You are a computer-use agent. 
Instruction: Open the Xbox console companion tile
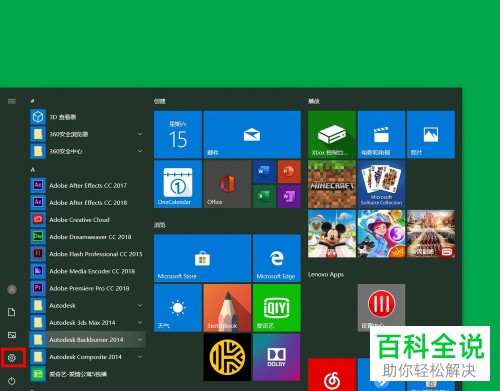332,135
